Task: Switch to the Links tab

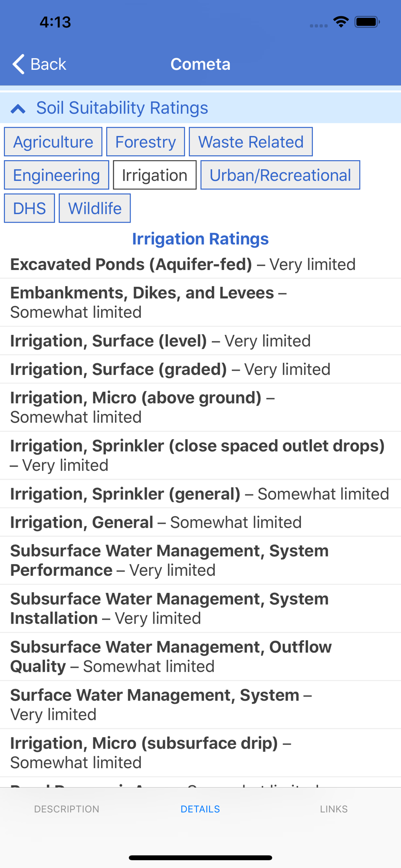Action: (334, 809)
